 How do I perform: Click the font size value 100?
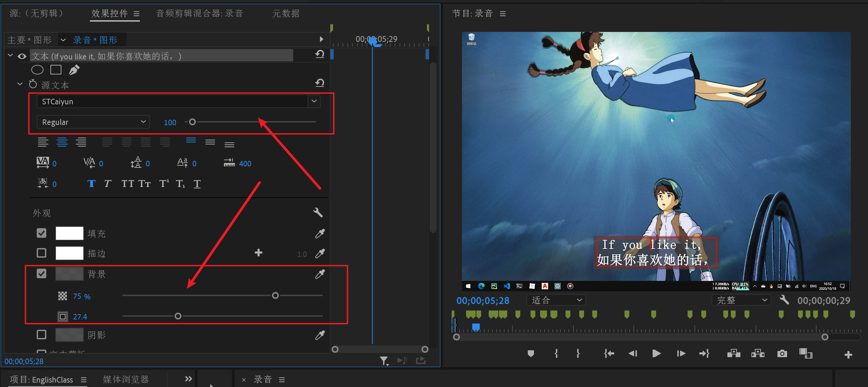pyautogui.click(x=170, y=122)
